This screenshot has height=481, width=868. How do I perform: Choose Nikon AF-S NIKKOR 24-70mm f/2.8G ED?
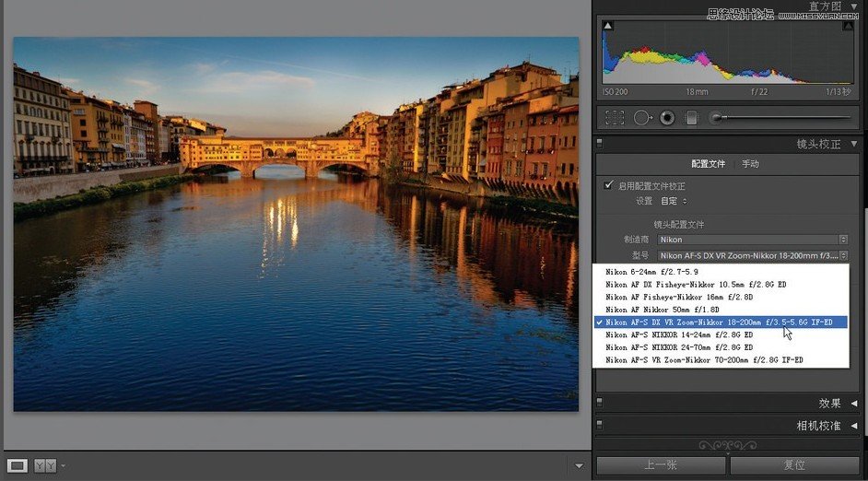pos(721,347)
